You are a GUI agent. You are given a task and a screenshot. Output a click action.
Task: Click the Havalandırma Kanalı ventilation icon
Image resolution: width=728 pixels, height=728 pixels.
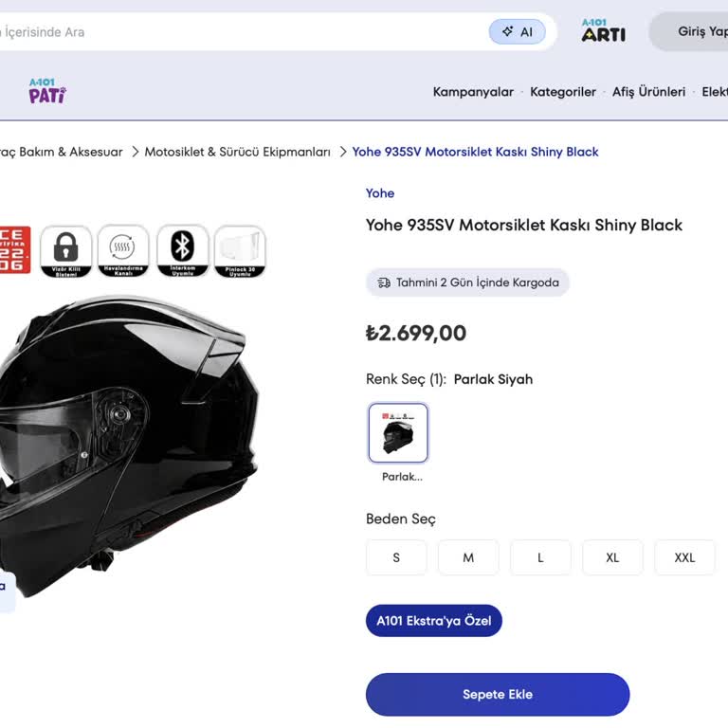123,251
